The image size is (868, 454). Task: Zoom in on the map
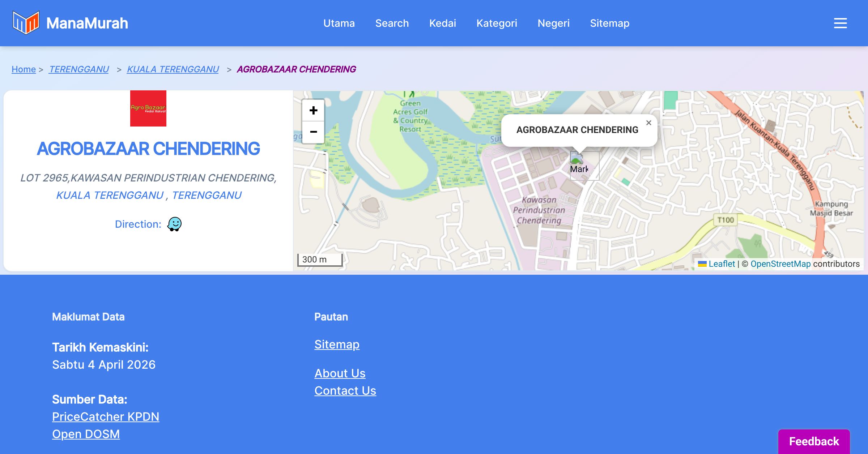tap(313, 110)
